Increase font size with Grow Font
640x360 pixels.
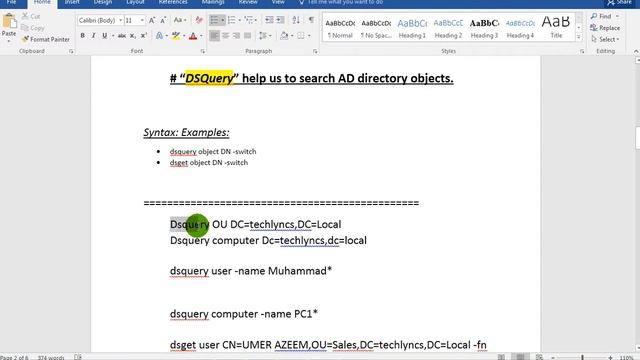152,20
